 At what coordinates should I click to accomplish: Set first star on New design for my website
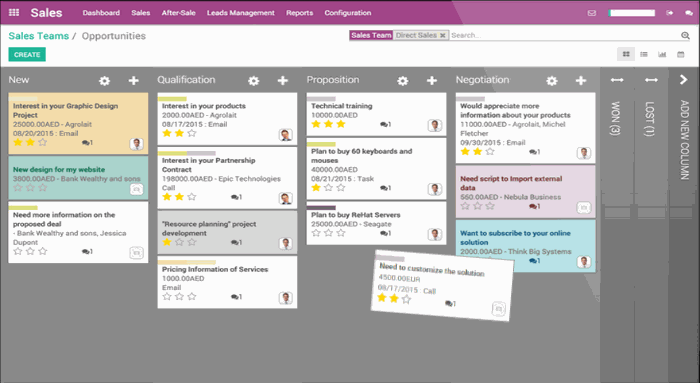tap(18, 187)
